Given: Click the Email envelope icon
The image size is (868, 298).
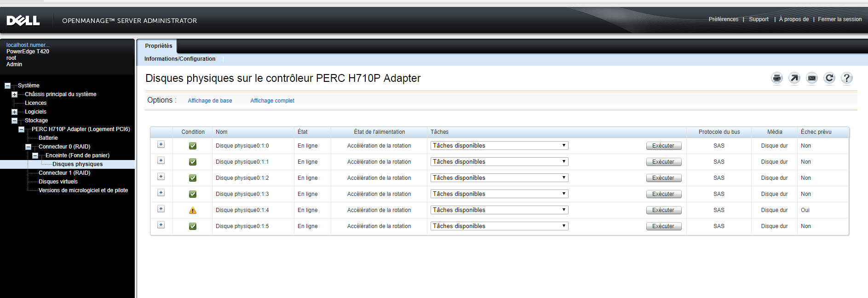Looking at the screenshot, I should click(812, 78).
